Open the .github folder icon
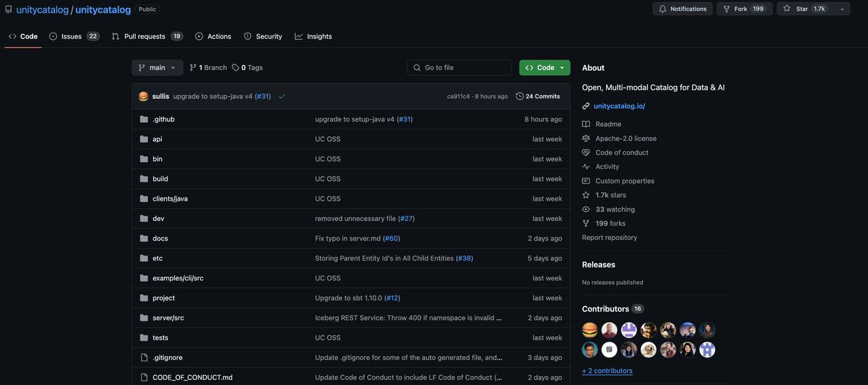The height and width of the screenshot is (385, 868). pos(144,119)
